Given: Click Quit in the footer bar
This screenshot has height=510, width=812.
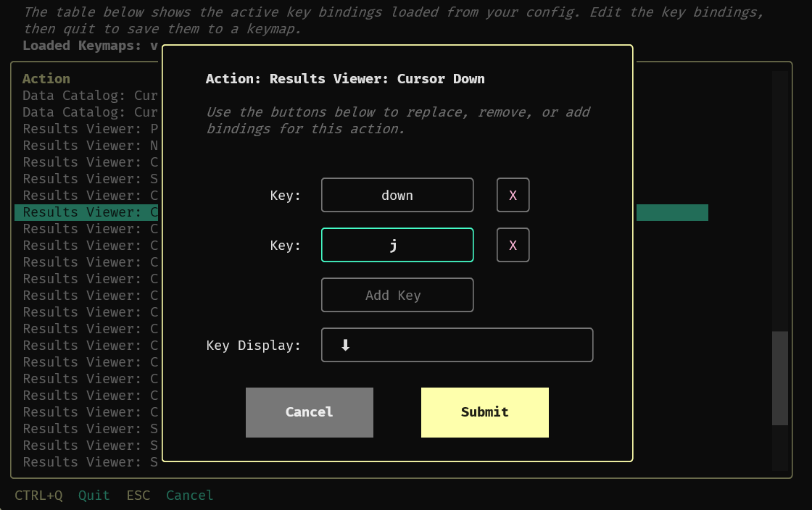Looking at the screenshot, I should coord(94,495).
